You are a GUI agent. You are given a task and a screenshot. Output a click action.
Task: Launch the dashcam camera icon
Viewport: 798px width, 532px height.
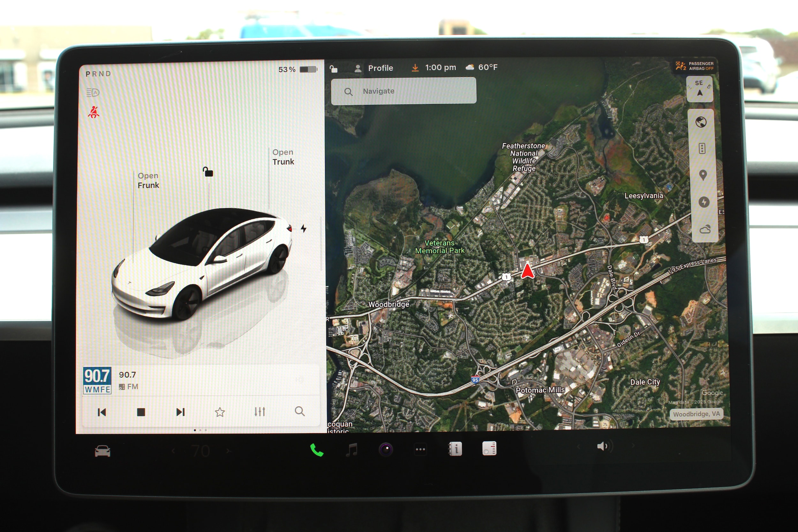[386, 450]
